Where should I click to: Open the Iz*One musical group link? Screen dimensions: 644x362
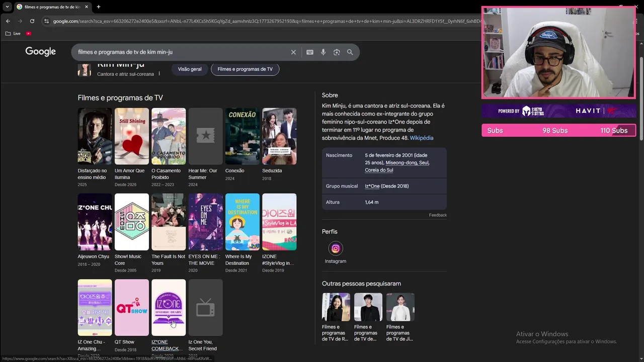tap(372, 186)
